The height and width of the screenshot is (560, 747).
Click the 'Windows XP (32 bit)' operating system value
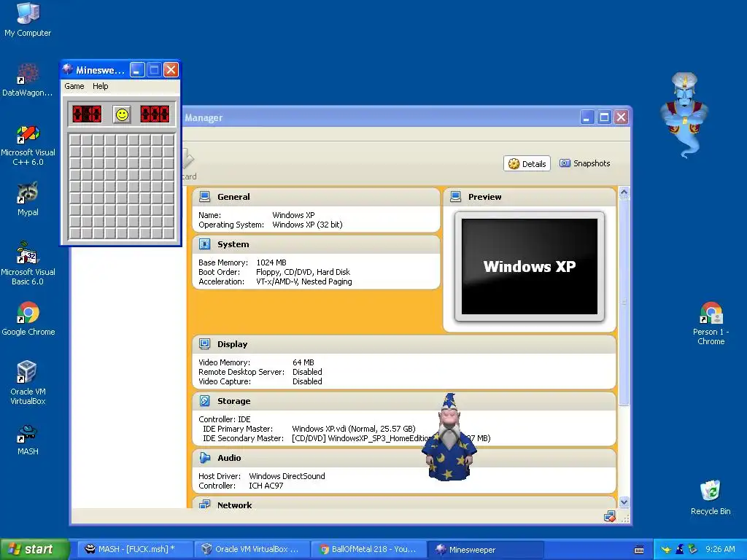pyautogui.click(x=307, y=225)
